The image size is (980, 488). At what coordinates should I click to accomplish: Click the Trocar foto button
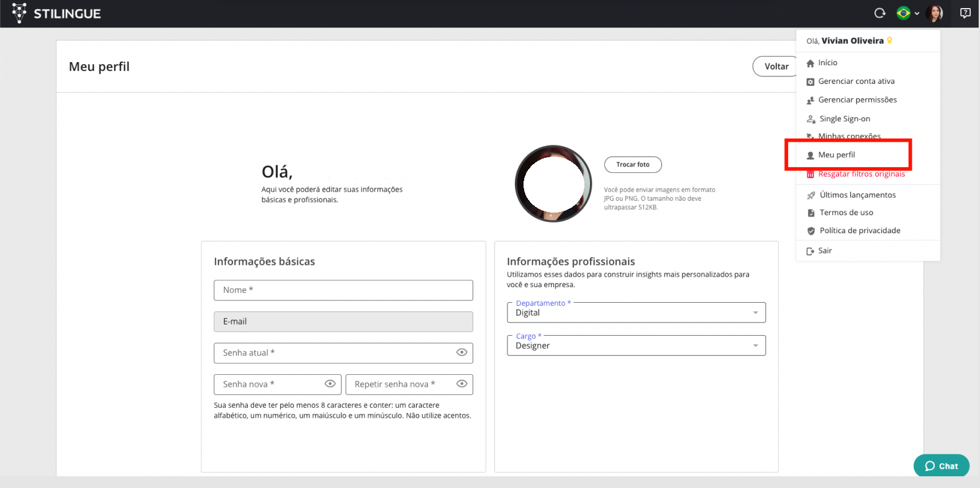tap(632, 165)
